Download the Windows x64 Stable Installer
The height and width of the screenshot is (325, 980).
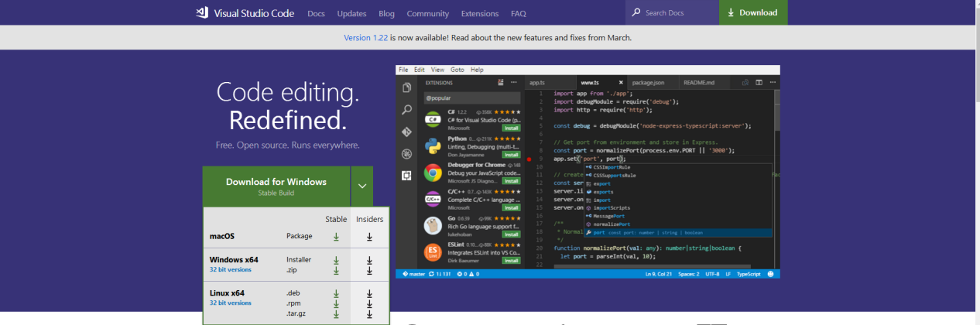336,261
